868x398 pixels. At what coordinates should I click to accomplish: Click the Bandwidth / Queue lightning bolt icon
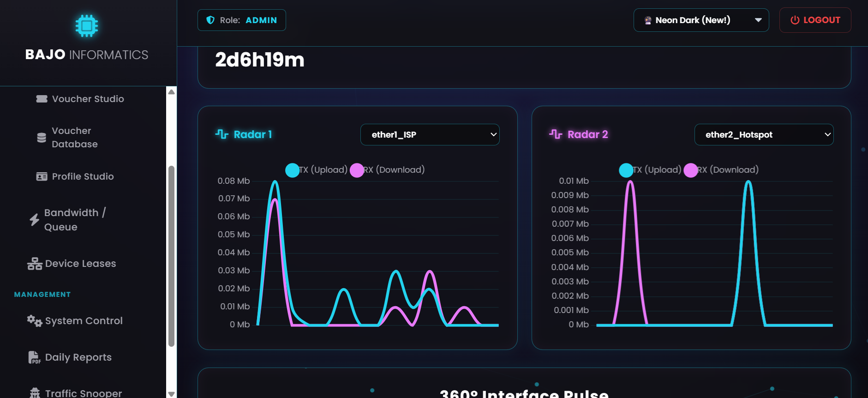35,220
